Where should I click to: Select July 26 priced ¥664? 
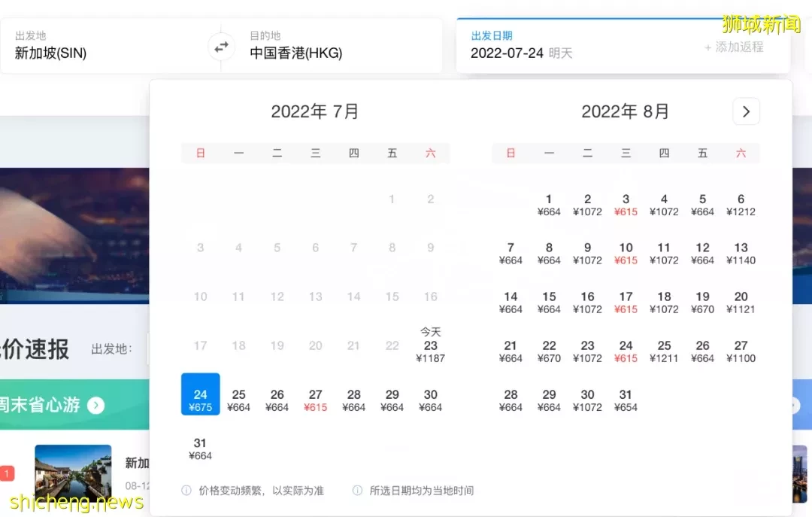[x=277, y=400]
